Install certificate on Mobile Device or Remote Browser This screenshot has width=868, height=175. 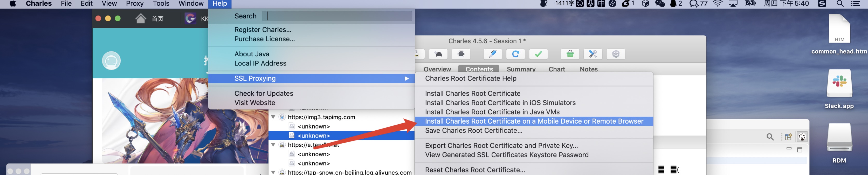pyautogui.click(x=534, y=122)
